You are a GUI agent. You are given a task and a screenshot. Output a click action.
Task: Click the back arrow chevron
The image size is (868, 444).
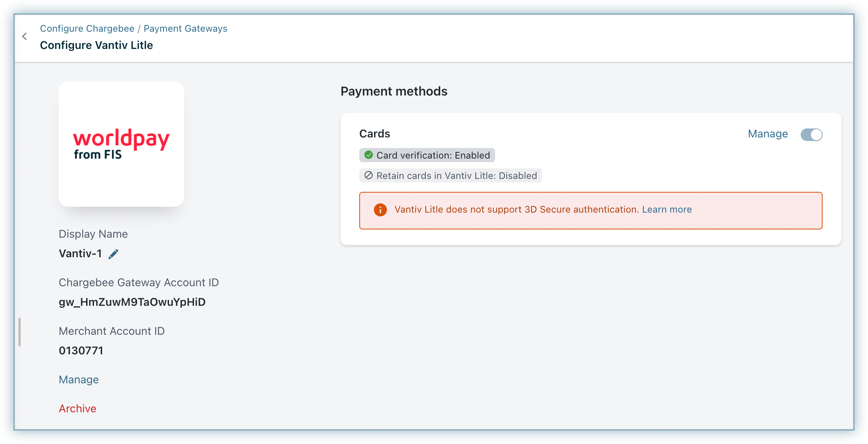pyautogui.click(x=25, y=37)
